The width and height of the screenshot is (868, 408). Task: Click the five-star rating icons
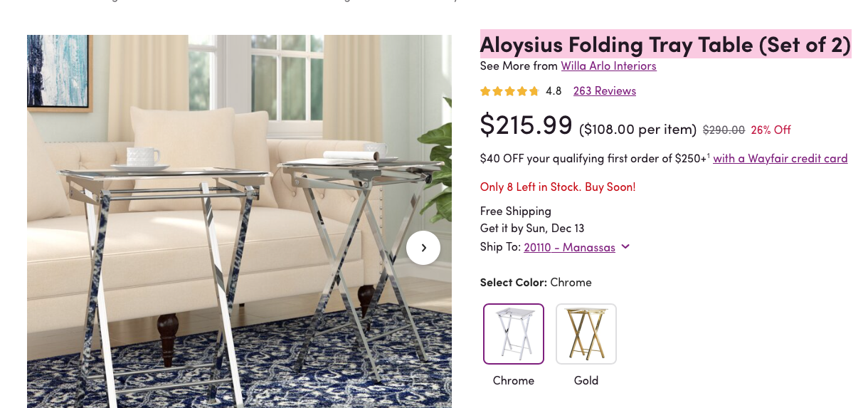click(x=509, y=91)
